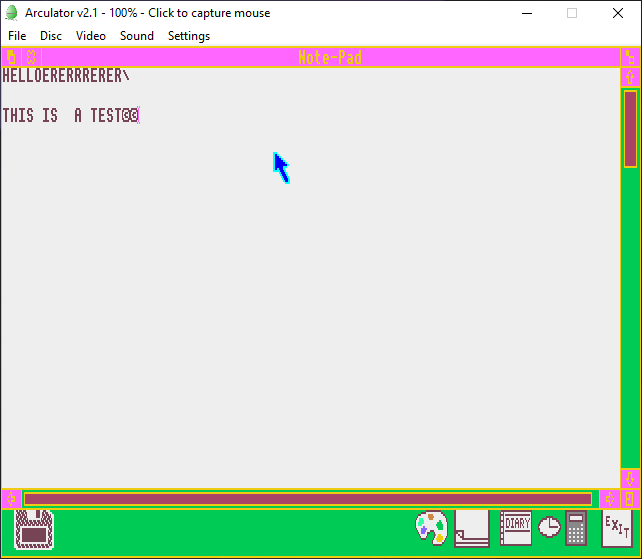Toggle Note-Pad window full size icon
This screenshot has height=559, width=642.
tap(630, 58)
